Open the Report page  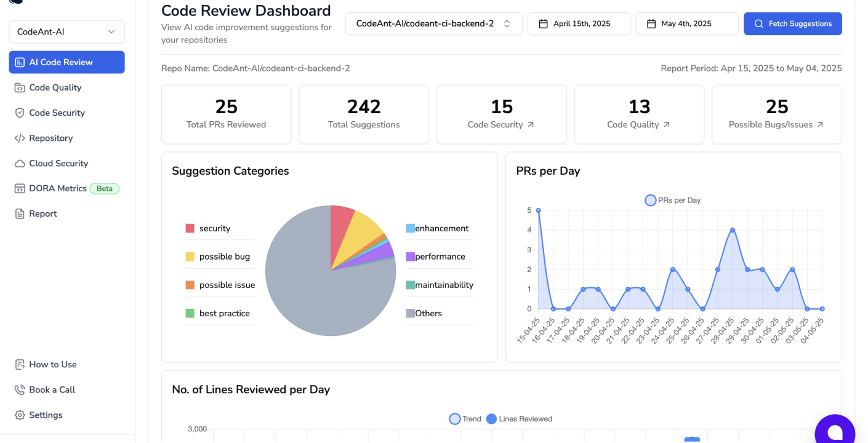(x=66, y=214)
